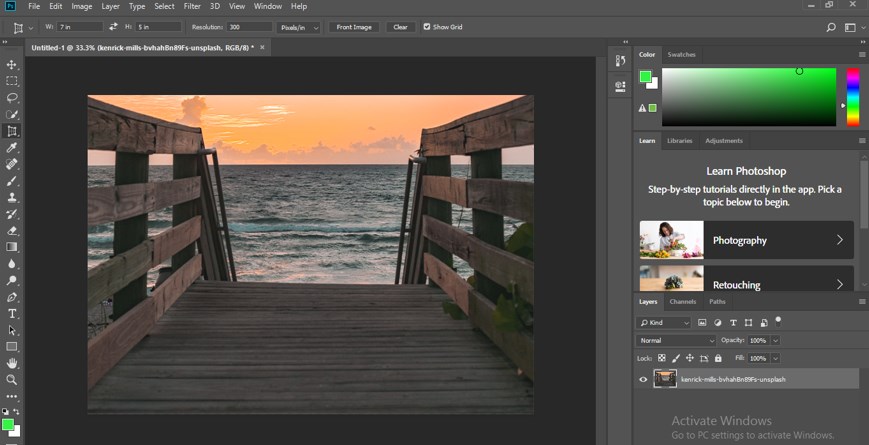Screen dimensions: 869x445
Task: Open the Select menu
Action: coord(164,6)
